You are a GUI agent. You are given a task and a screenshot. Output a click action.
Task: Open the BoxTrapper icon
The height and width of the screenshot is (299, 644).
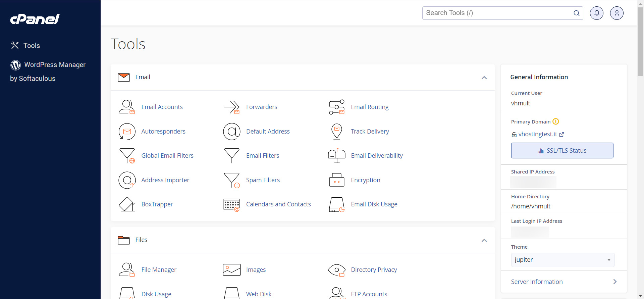[127, 204]
